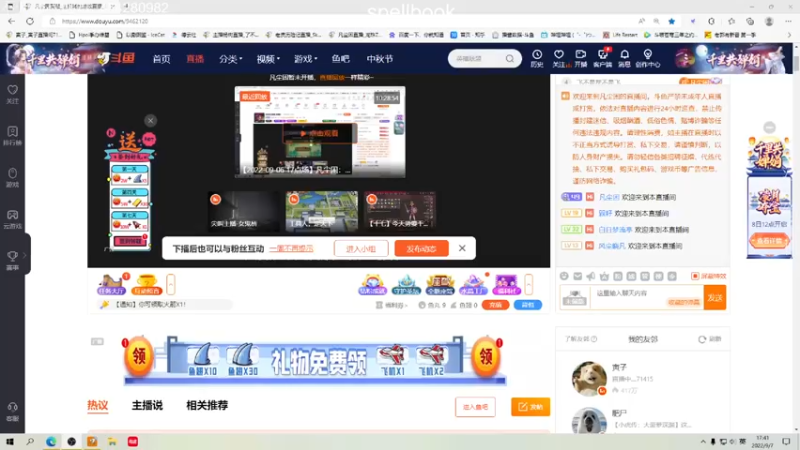This screenshot has height=450, width=800.
Task: Open the emoji smiley icon in chat toolbar
Action: (x=564, y=276)
